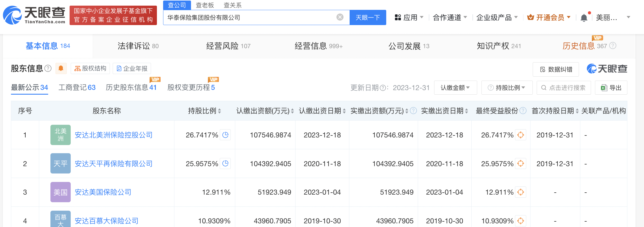644x227 pixels.
Task: Click the 导出 export button
Action: 611,88
